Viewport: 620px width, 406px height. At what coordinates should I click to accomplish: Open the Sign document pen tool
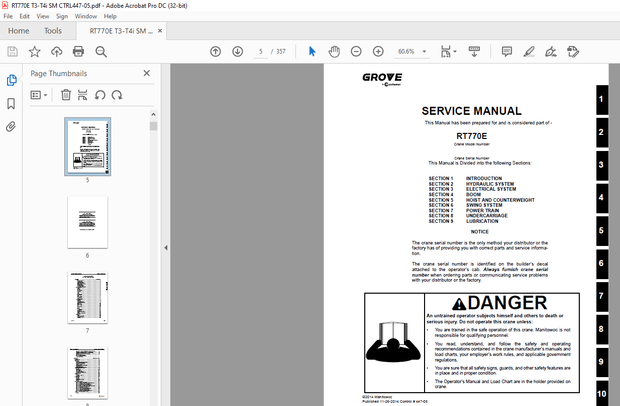point(551,51)
